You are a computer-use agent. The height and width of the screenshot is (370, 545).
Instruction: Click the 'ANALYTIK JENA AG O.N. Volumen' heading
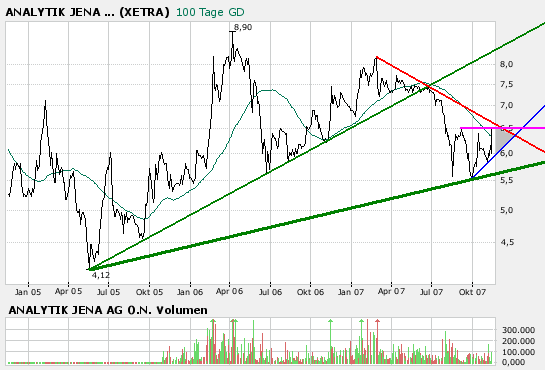108,310
